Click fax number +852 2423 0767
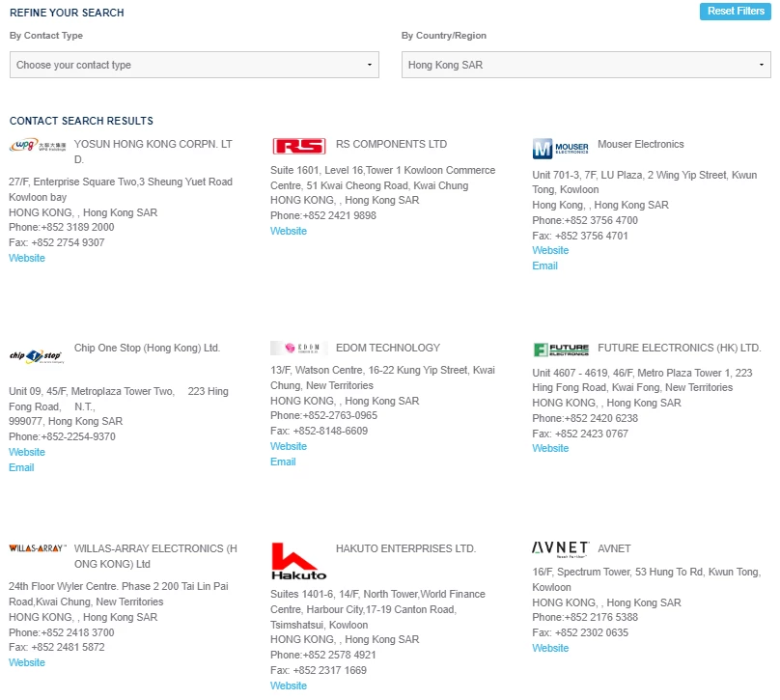Viewport: 780px width, 700px height. pyautogui.click(x=592, y=434)
